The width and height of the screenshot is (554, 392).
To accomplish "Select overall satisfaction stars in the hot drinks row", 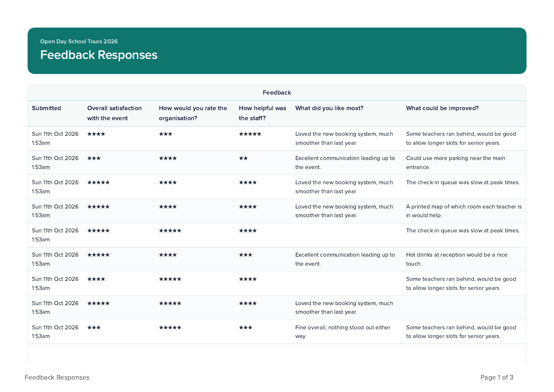I will (98, 255).
